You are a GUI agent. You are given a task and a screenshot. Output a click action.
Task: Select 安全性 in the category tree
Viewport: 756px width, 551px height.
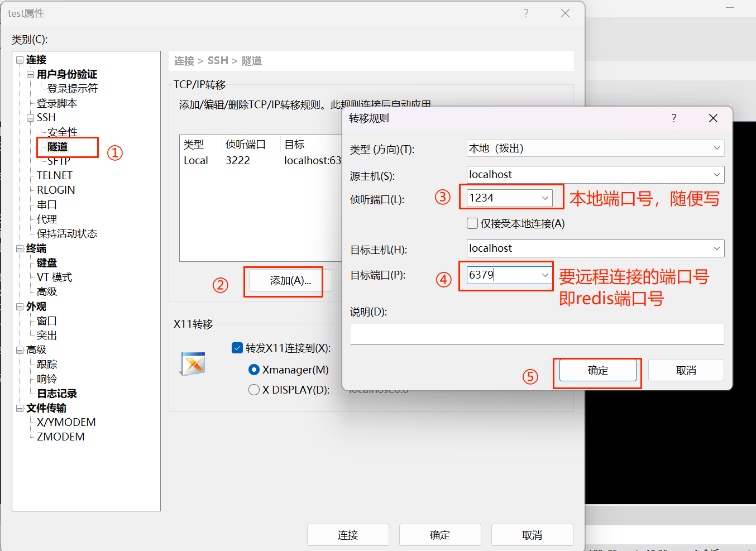tap(63, 132)
